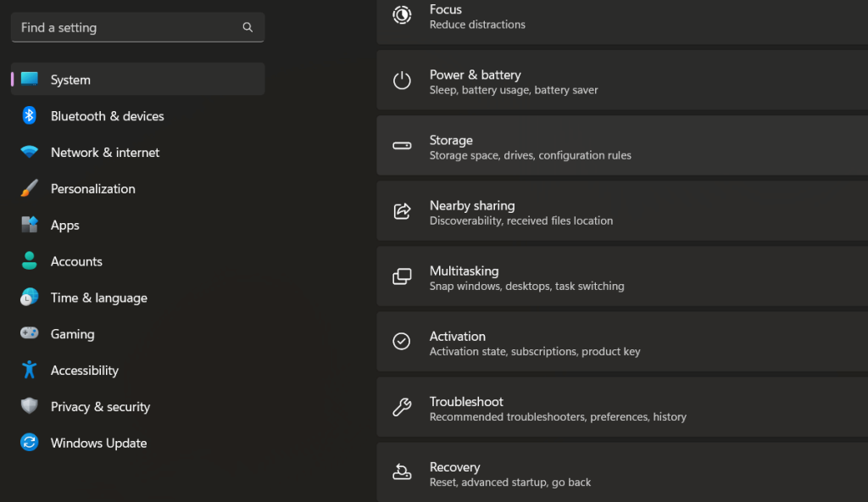Go to Accounts in the sidebar
The height and width of the screenshot is (502, 868).
coord(76,262)
